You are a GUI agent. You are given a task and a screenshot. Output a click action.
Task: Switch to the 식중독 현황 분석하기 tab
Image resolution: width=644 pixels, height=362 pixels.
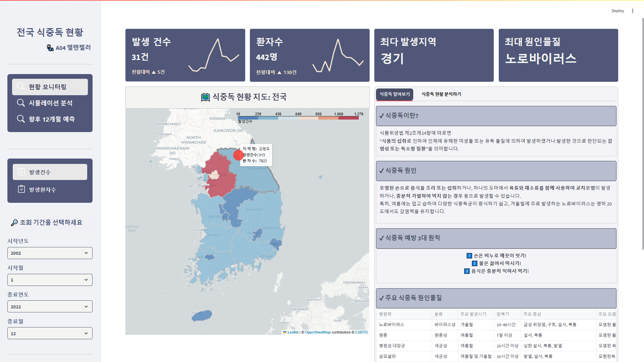coord(441,94)
